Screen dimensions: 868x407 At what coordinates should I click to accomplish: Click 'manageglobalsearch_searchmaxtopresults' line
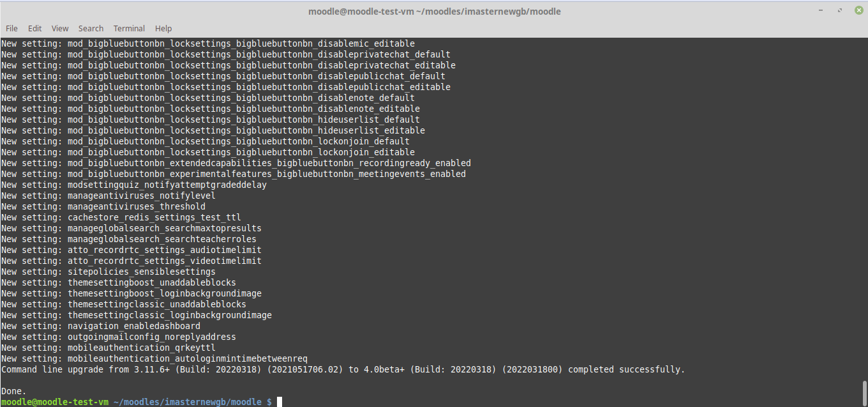pyautogui.click(x=131, y=228)
